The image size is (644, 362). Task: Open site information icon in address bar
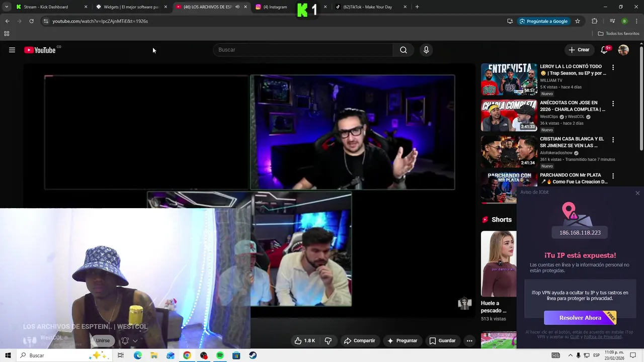[46, 21]
